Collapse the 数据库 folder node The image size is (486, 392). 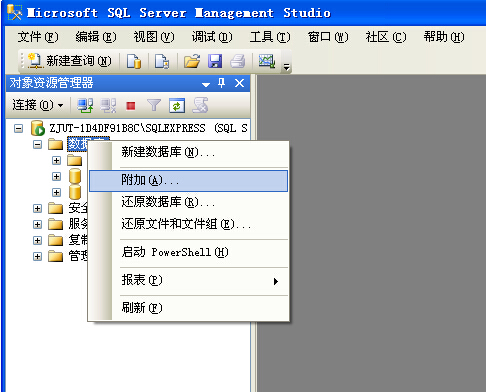coord(37,144)
